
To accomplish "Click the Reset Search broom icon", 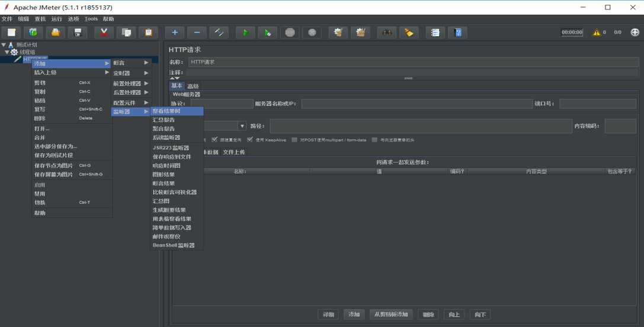I will click(409, 33).
